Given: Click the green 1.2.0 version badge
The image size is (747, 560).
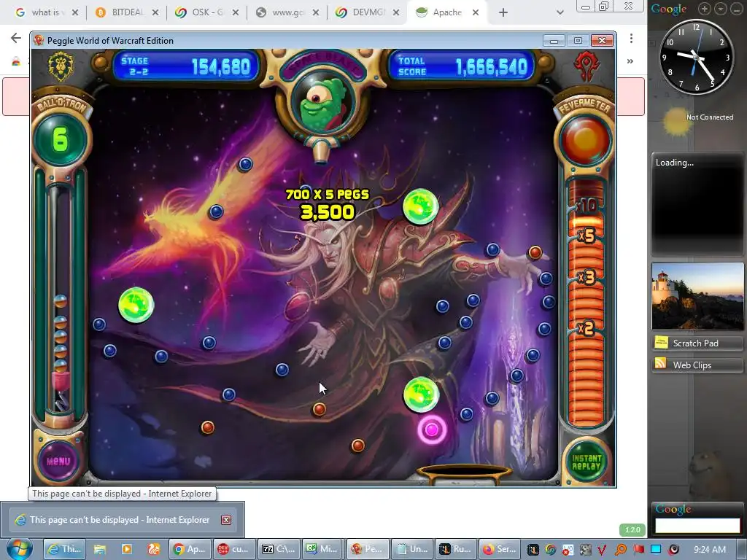Looking at the screenshot, I should click(x=632, y=529).
